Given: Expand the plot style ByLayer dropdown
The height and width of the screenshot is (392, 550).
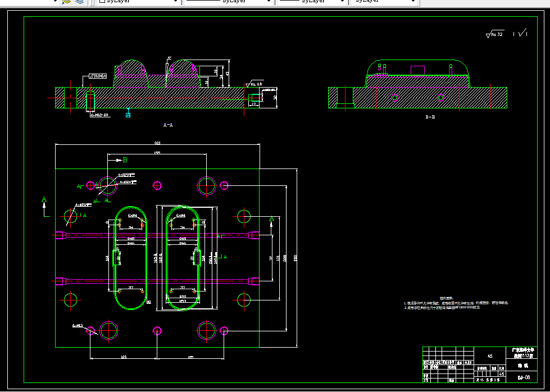Looking at the screenshot, I should [384, 2].
